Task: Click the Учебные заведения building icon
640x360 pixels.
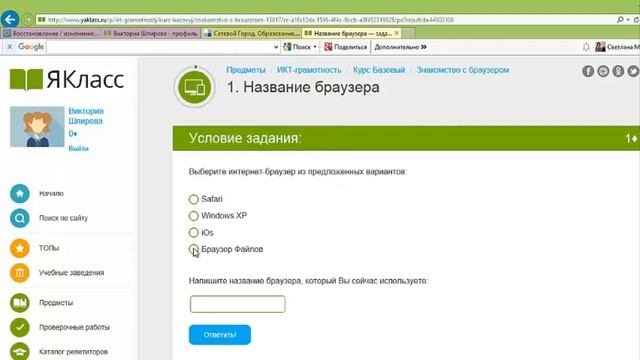Action: [x=20, y=273]
